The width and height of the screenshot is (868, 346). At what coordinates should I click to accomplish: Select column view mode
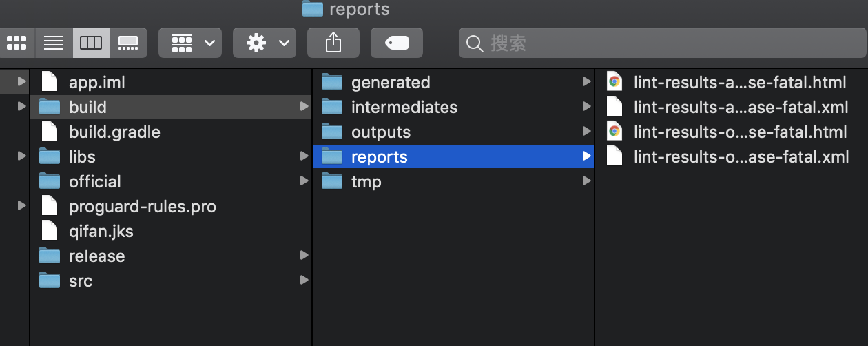point(91,43)
